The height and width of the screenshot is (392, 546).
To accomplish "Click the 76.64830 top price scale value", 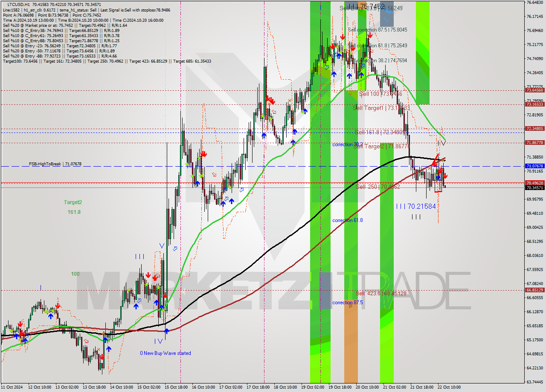I will coord(534,3).
